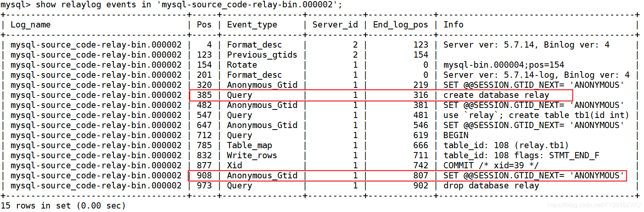Click Event_type cell 'Write_rows'

point(252,156)
